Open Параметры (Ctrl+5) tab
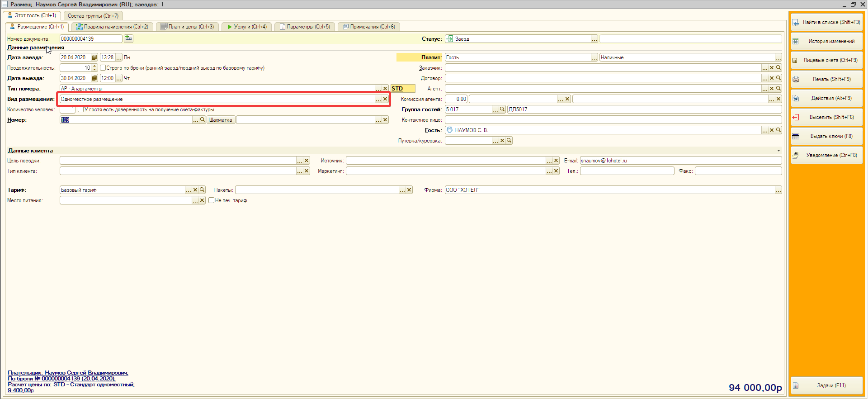This screenshot has height=399, width=868. (x=305, y=27)
